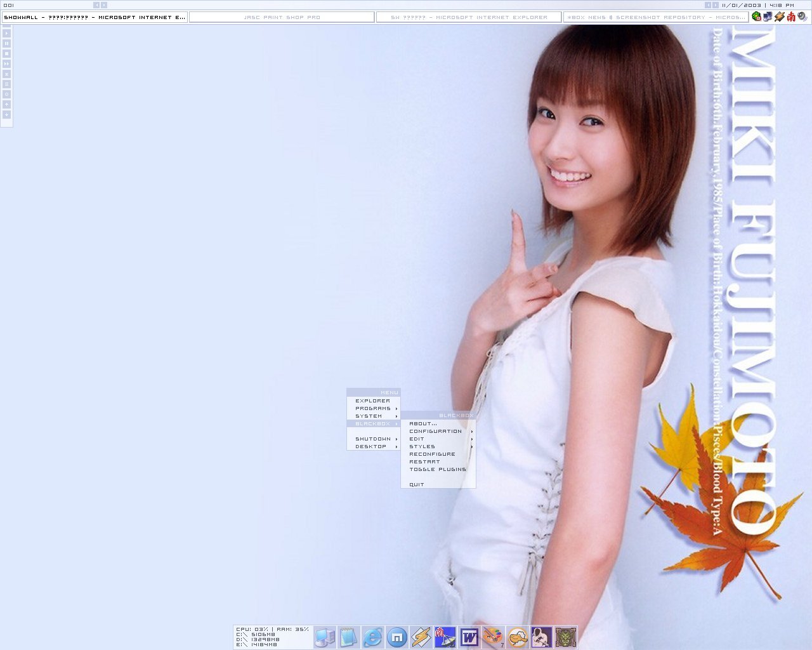Screen dimensions: 812x650
Task: Switch to SW Internet Explorer task
Action: (469, 17)
